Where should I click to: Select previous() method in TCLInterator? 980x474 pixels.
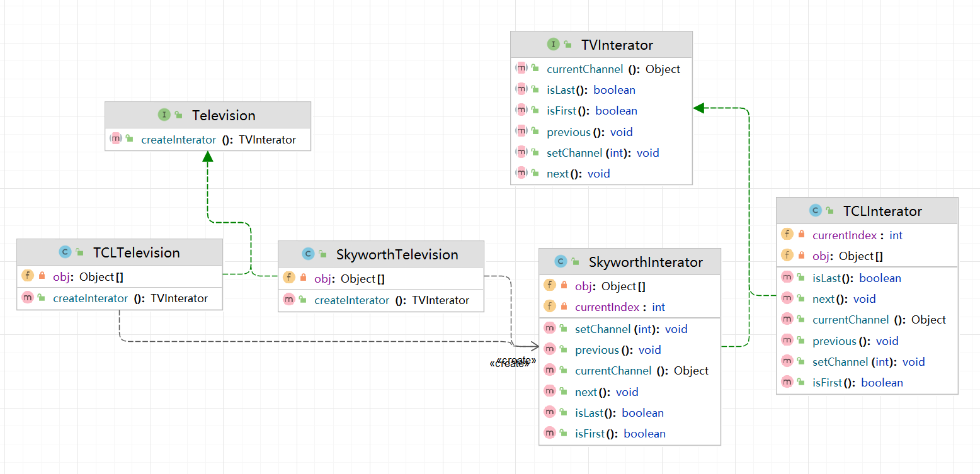(x=855, y=341)
